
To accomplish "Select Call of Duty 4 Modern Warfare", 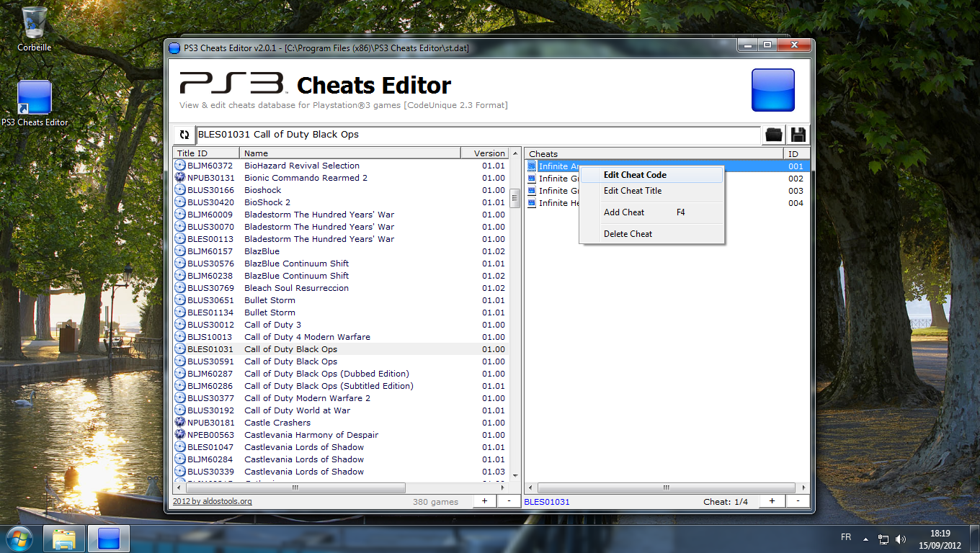I will (x=341, y=337).
